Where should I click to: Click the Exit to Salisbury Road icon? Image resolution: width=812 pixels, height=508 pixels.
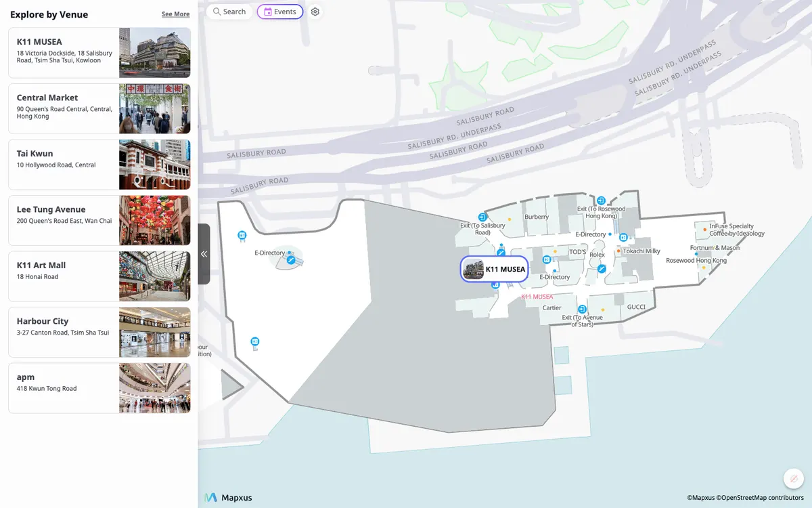pos(482,217)
